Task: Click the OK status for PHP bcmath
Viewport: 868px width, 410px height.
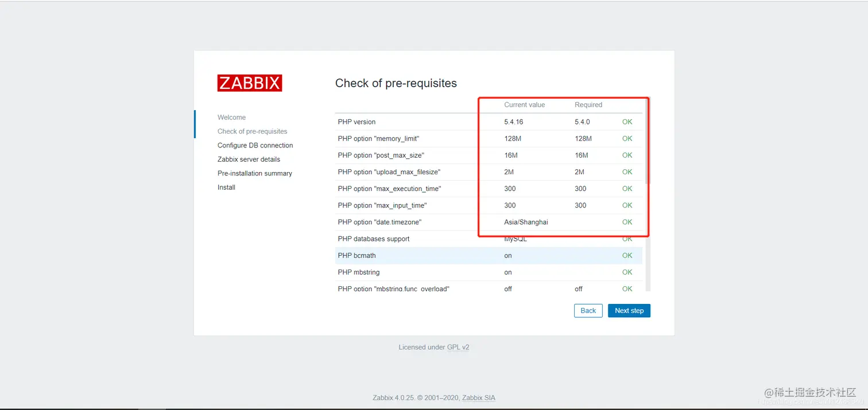Action: click(x=627, y=256)
